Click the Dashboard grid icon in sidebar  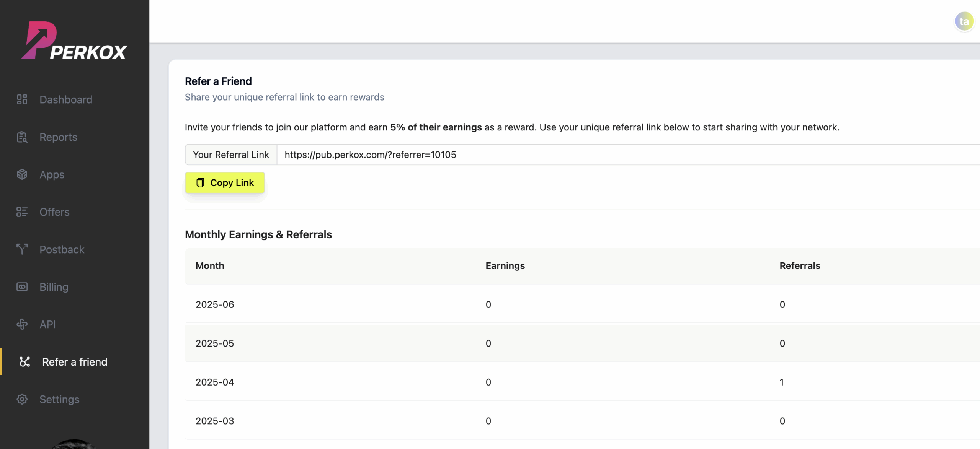click(22, 99)
